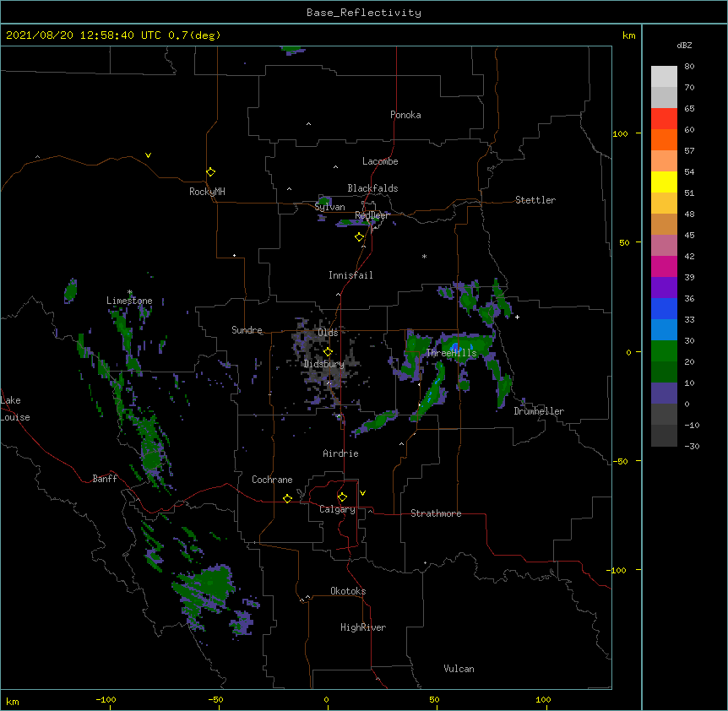The image size is (728, 711).
Task: Select the orange 57-60 dBZ legend swatch
Action: pos(664,139)
